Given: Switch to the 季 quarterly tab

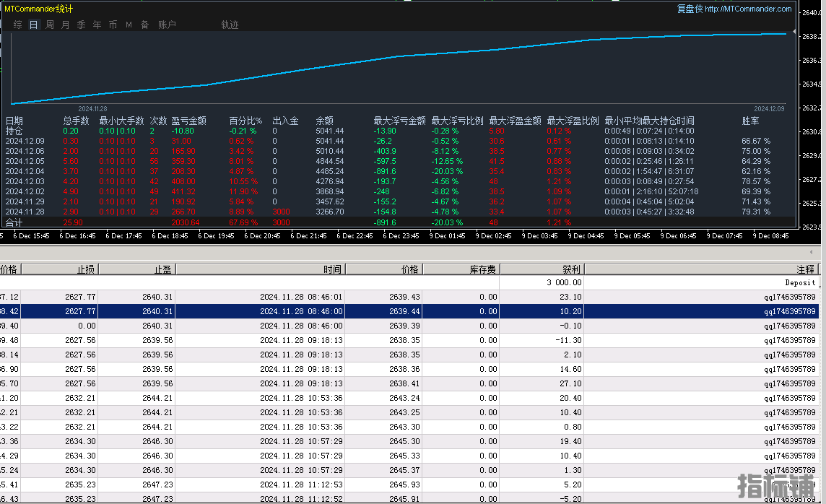Looking at the screenshot, I should 81,25.
